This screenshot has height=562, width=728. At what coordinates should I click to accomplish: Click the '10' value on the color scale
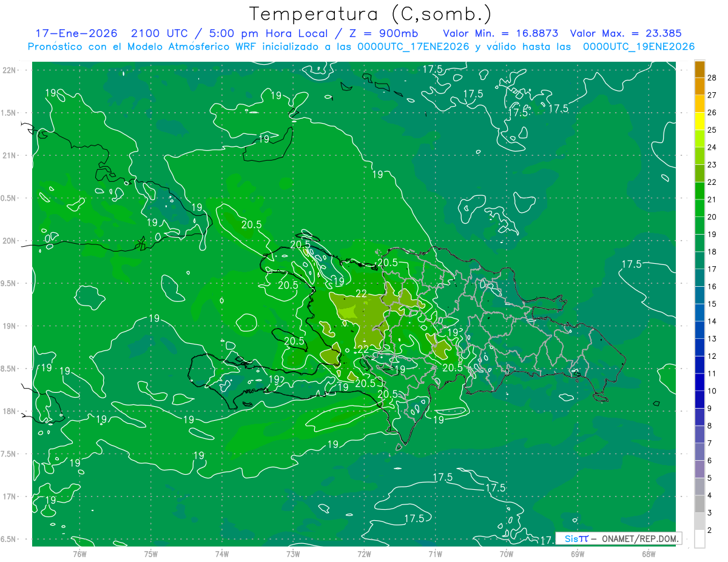click(712, 391)
